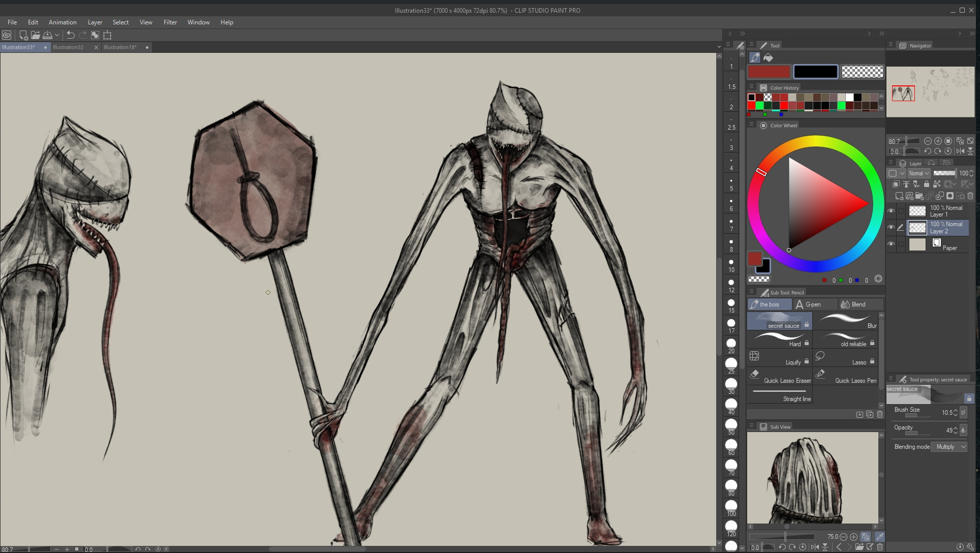Open the File menu
The width and height of the screenshot is (980, 553).
pos(12,22)
